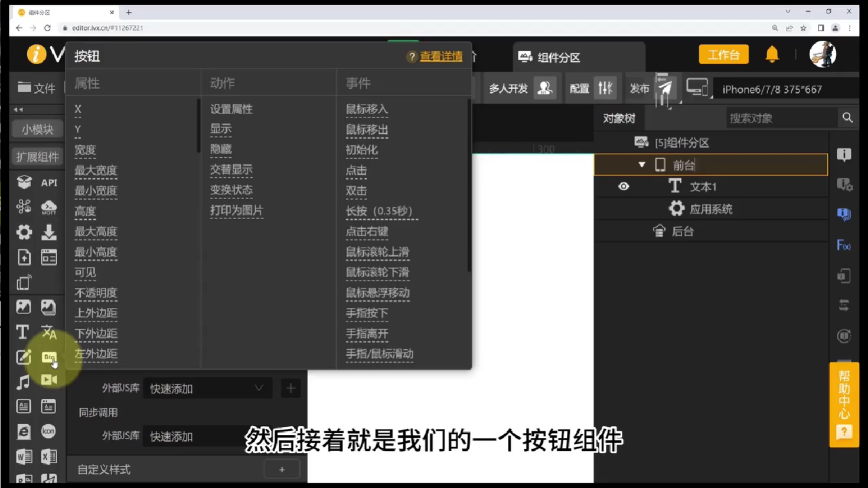Click the 最大宽度 attribute entry
Image resolution: width=868 pixels, height=488 pixels.
(96, 170)
